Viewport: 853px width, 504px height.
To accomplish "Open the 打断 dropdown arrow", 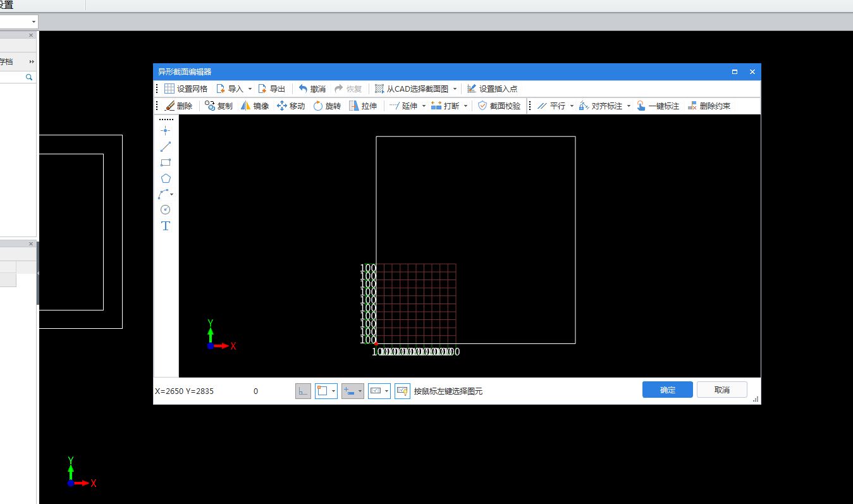I will pos(466,106).
